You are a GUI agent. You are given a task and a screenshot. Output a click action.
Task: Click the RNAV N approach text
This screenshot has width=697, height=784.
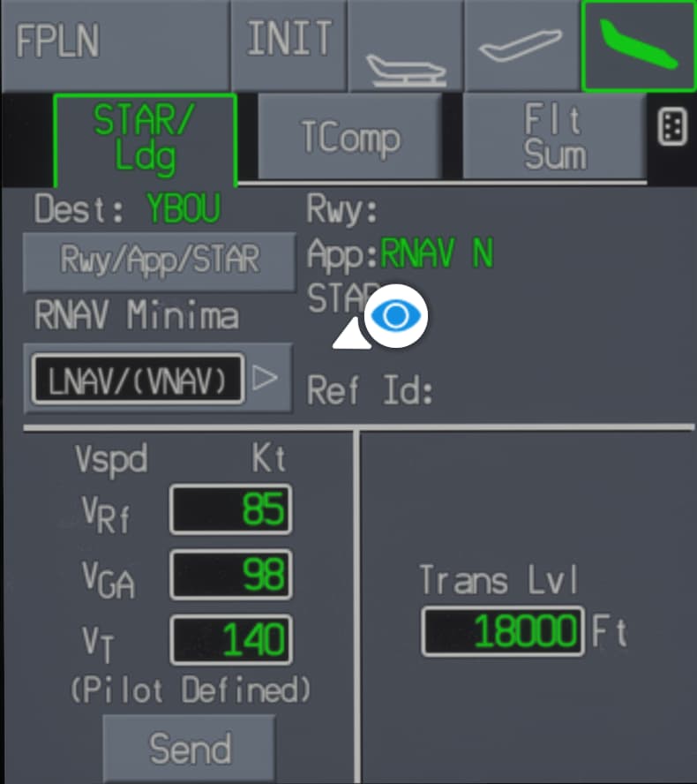437,254
